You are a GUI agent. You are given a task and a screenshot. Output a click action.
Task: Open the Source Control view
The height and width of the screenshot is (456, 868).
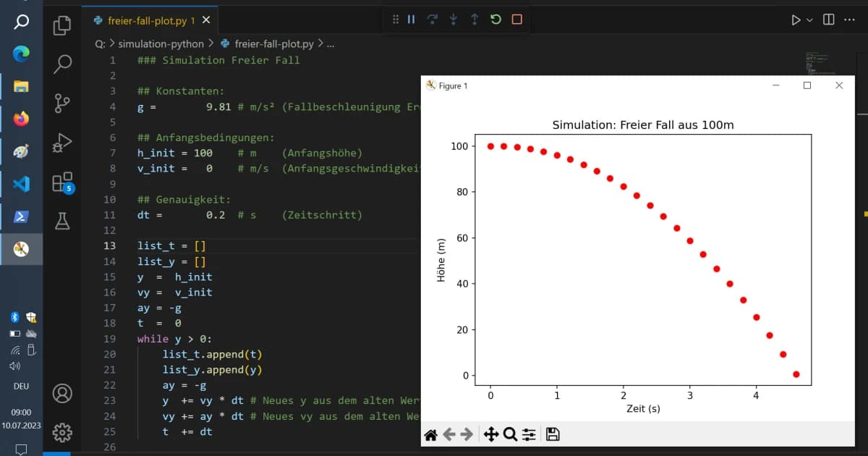(x=62, y=104)
